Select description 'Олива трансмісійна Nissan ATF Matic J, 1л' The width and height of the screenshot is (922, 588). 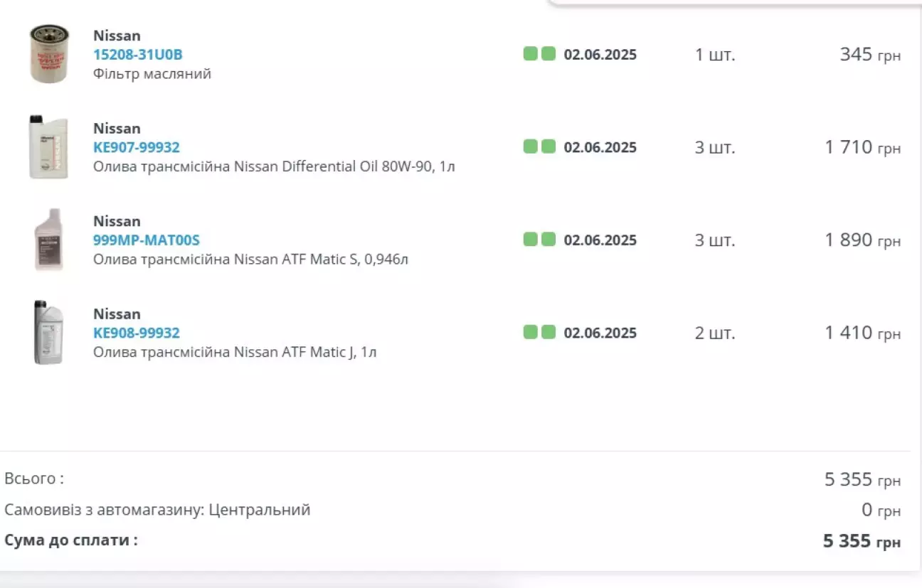click(235, 352)
